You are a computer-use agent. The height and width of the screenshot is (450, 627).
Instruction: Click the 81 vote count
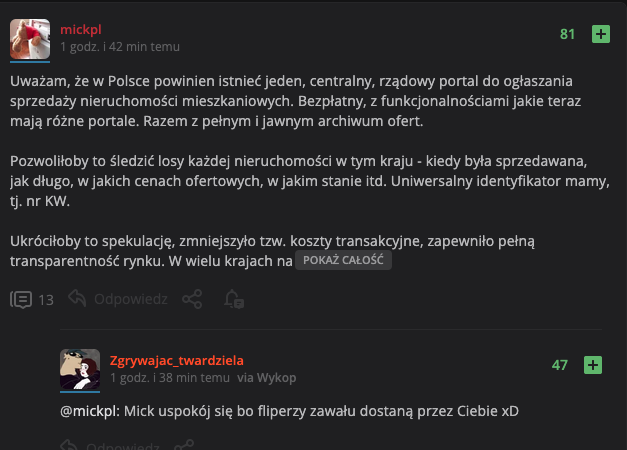(567, 34)
